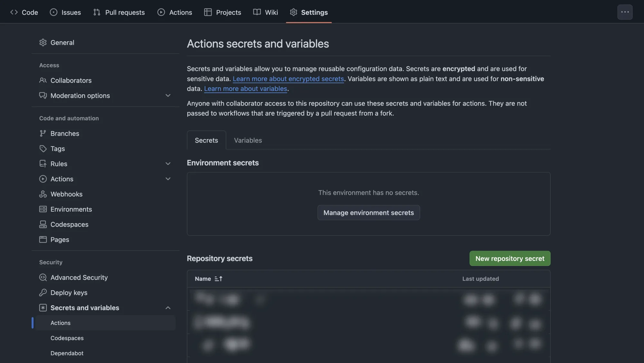Screen dimensions: 644x363
Task: Click the Last updated column header
Action: pyautogui.click(x=480, y=279)
